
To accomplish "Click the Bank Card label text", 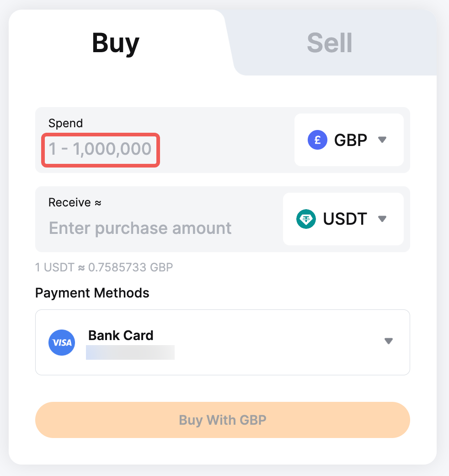I will click(x=121, y=335).
